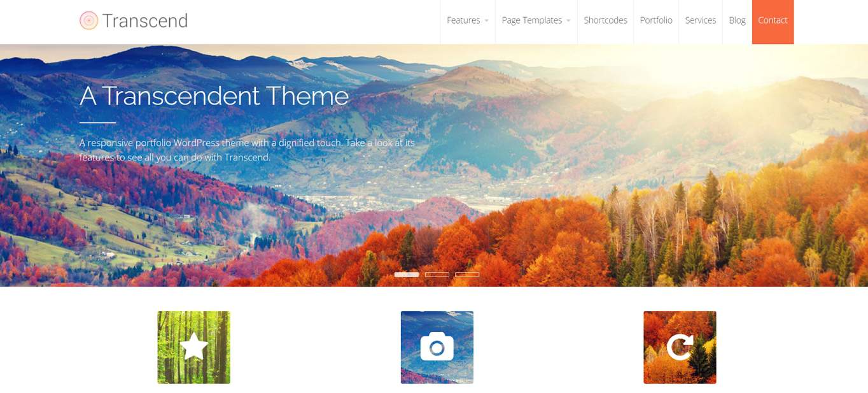This screenshot has width=868, height=393.
Task: Click the orange Contact button
Action: point(773,22)
